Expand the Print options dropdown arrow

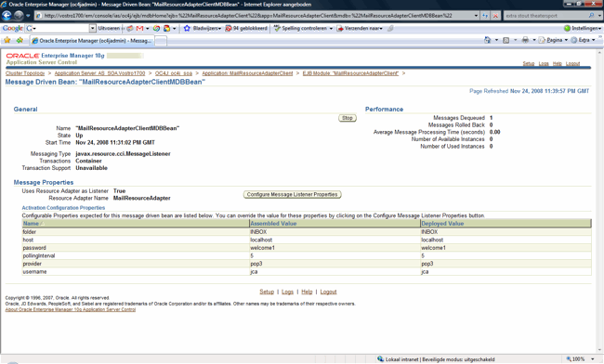coord(534,40)
